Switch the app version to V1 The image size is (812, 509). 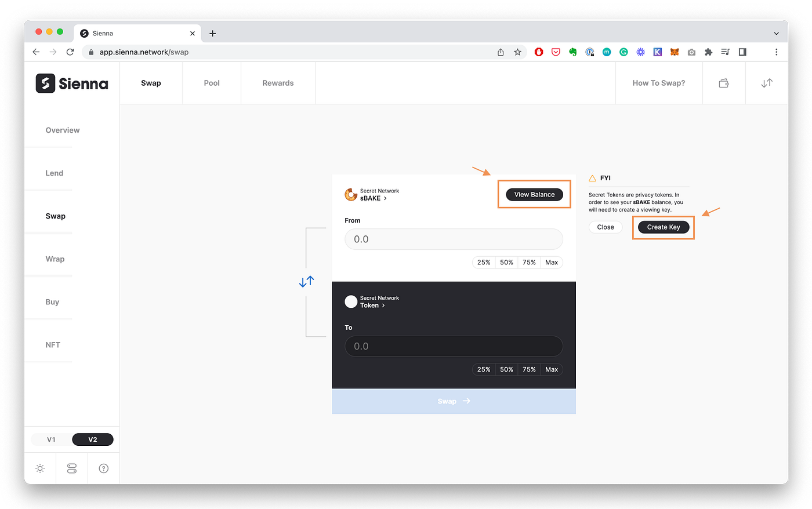pyautogui.click(x=51, y=439)
